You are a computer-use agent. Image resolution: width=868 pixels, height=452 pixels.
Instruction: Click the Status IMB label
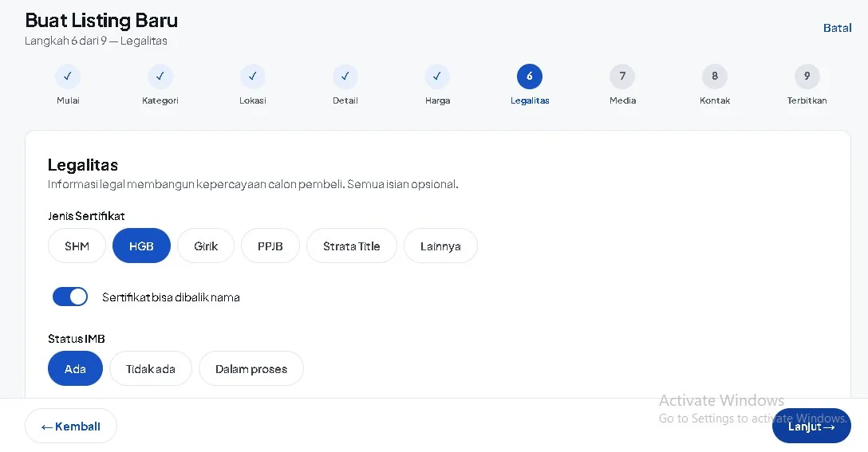pyautogui.click(x=77, y=339)
